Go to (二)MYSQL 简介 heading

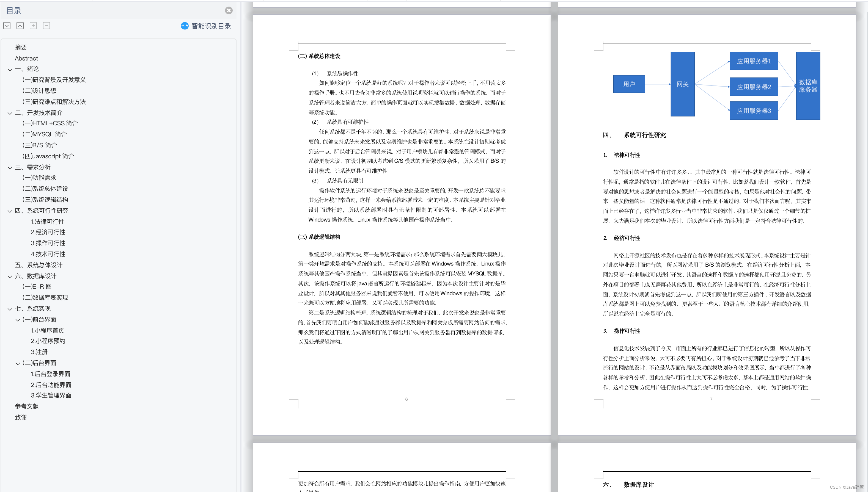(44, 134)
